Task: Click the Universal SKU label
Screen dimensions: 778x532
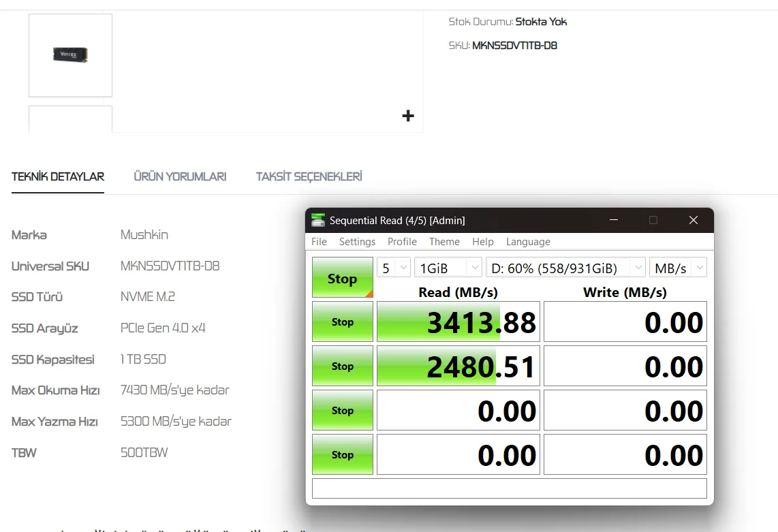Action: point(50,266)
